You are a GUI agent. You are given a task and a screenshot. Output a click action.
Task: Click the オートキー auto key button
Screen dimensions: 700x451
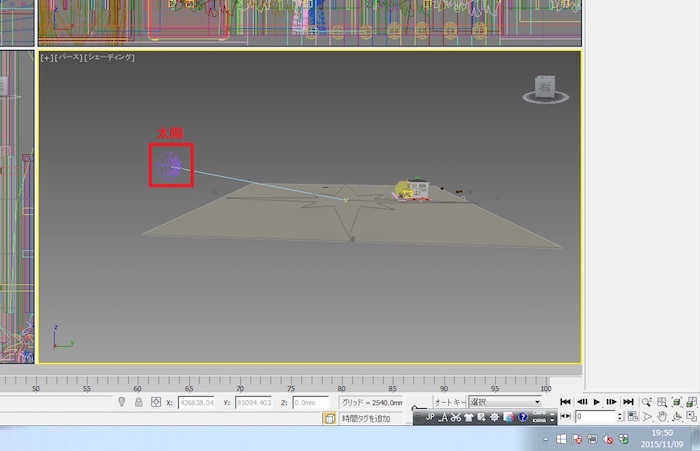pos(449,402)
